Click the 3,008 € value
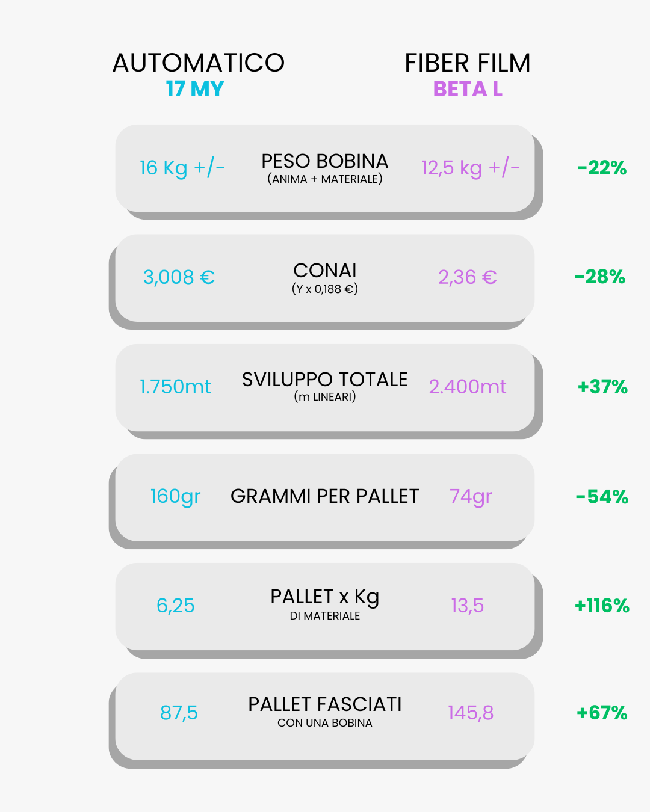 (179, 277)
